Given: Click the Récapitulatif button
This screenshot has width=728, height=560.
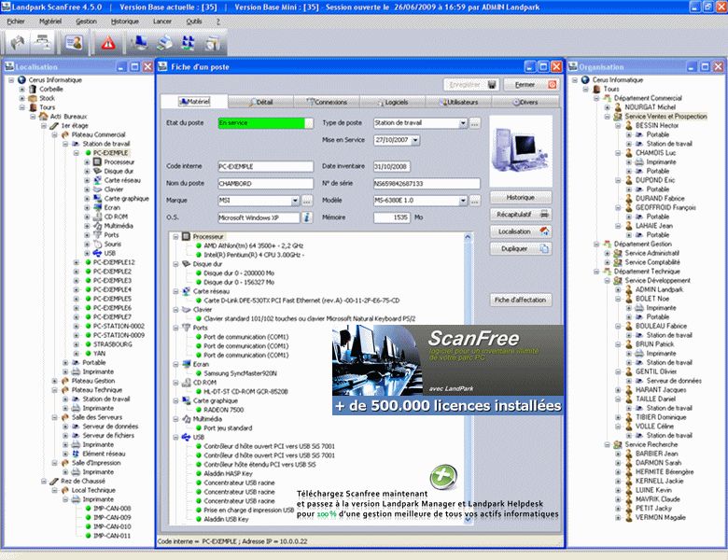Looking at the screenshot, I should point(521,215).
